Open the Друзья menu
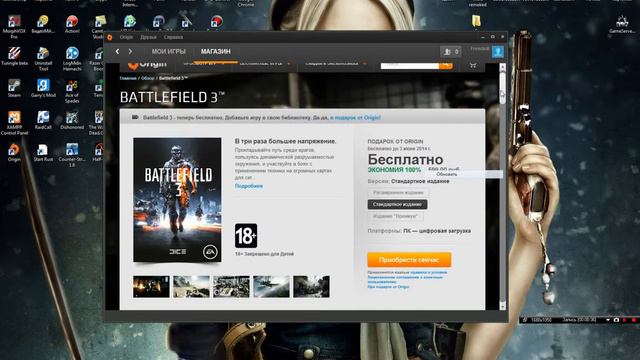 148,37
